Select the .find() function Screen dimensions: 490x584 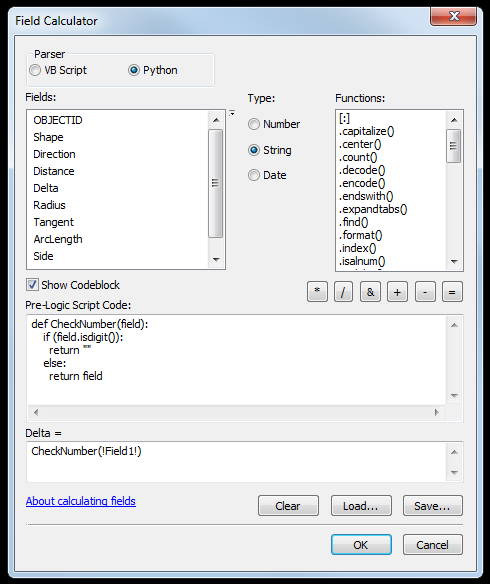pyautogui.click(x=353, y=222)
